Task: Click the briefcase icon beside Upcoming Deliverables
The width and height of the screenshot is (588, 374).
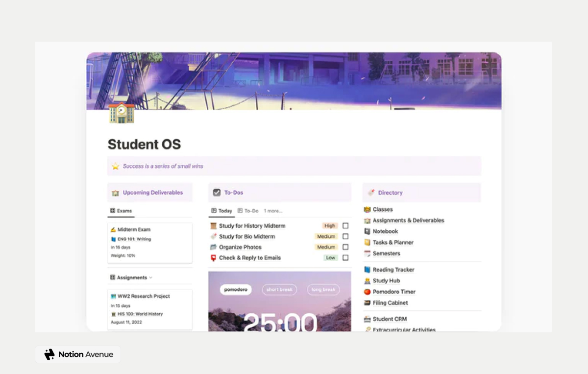Action: pyautogui.click(x=116, y=192)
